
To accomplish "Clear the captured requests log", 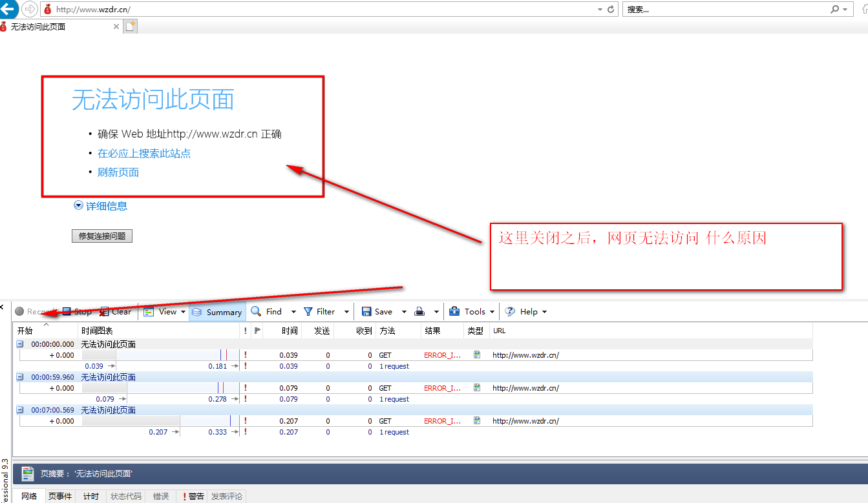I will coord(115,312).
